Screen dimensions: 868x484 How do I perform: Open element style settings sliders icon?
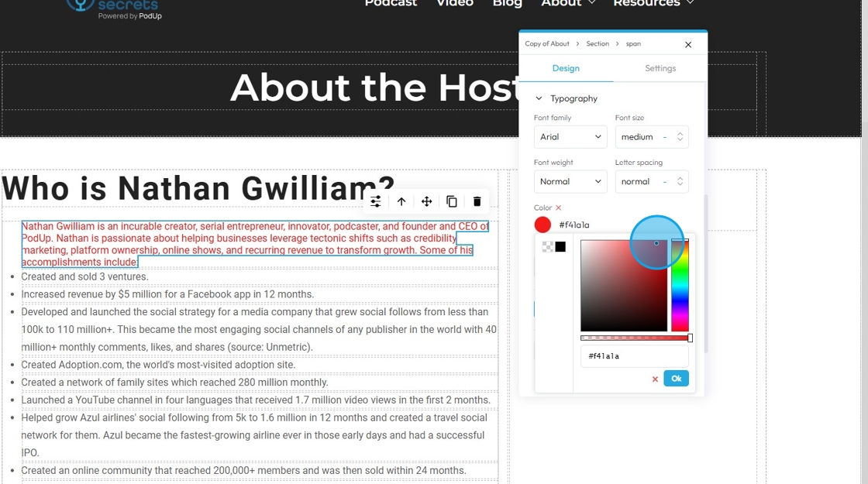pos(376,201)
